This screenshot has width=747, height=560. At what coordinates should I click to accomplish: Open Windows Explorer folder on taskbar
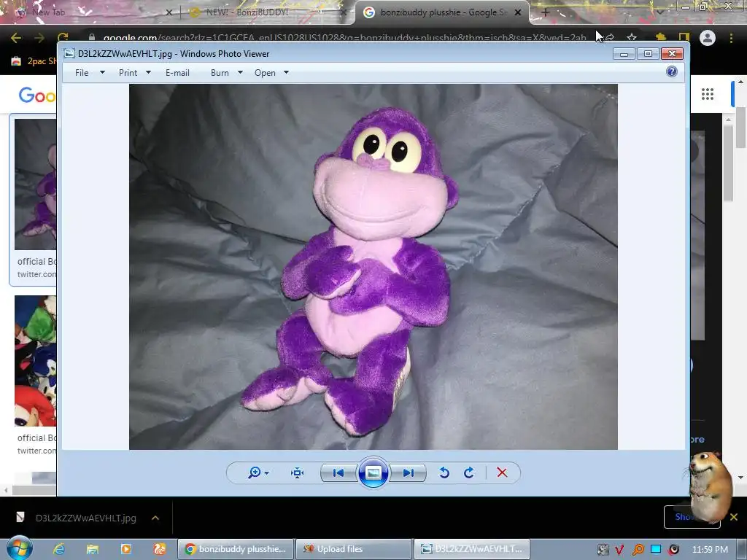[93, 549]
